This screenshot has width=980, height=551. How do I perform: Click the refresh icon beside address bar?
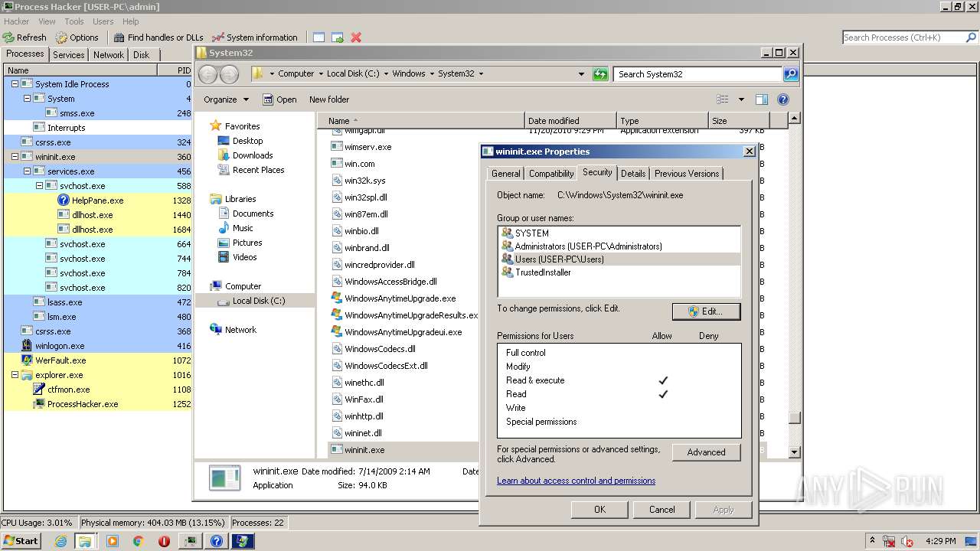tap(600, 74)
